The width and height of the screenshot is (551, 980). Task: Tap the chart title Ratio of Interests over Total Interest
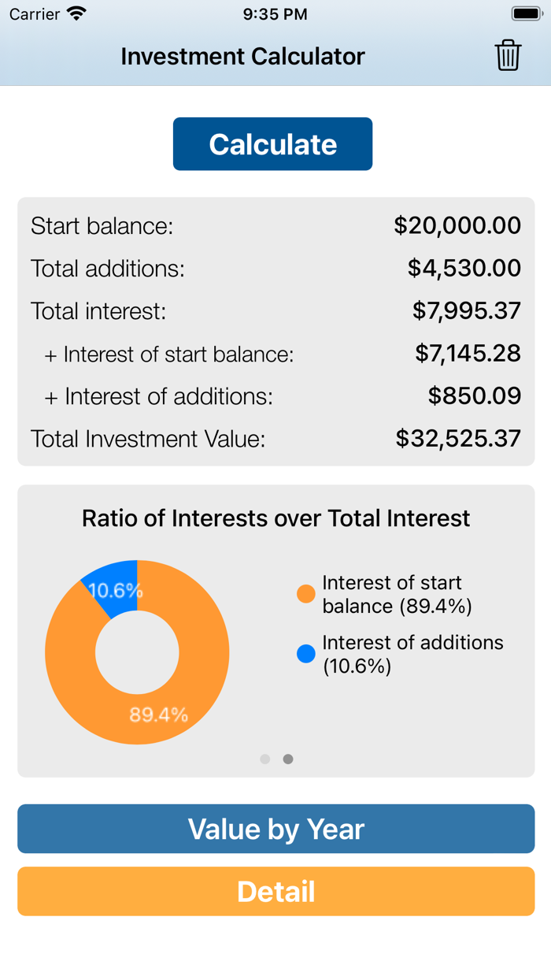coord(275,518)
